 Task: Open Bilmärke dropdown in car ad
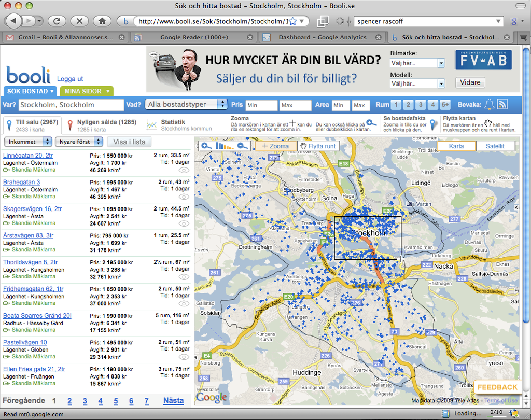(x=417, y=63)
